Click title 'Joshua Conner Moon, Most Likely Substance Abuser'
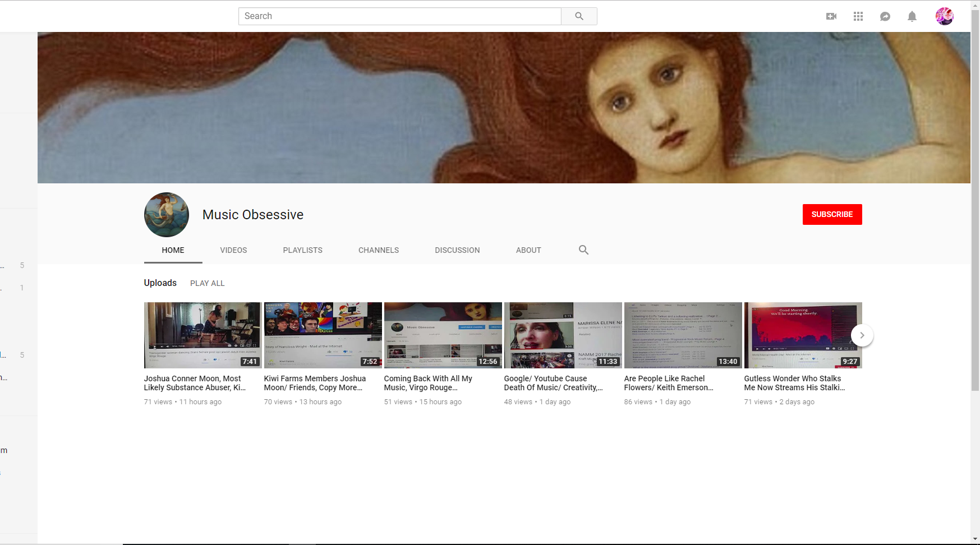The image size is (980, 545). tap(195, 383)
